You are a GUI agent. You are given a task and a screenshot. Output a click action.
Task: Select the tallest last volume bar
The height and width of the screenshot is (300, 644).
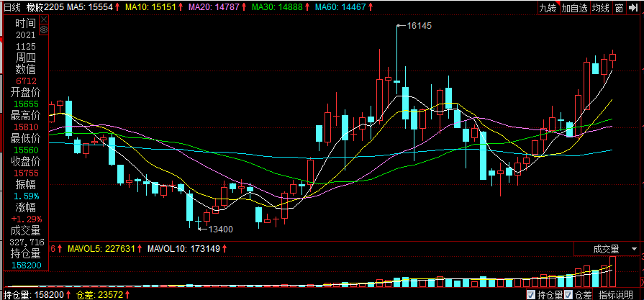pos(613,272)
